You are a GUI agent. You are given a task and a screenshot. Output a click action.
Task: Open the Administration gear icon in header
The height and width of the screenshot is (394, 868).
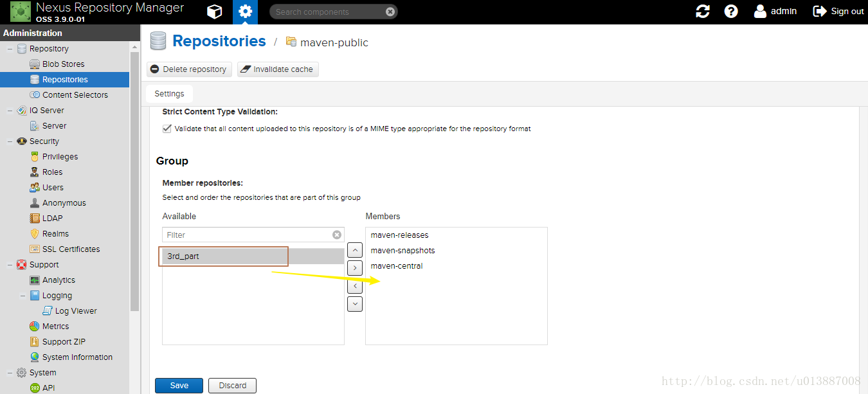[245, 12]
